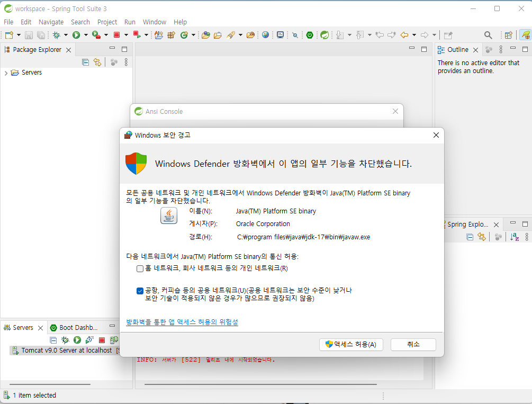Click the Back yellow arrow in toolbar
532x404 pixels.
point(404,35)
